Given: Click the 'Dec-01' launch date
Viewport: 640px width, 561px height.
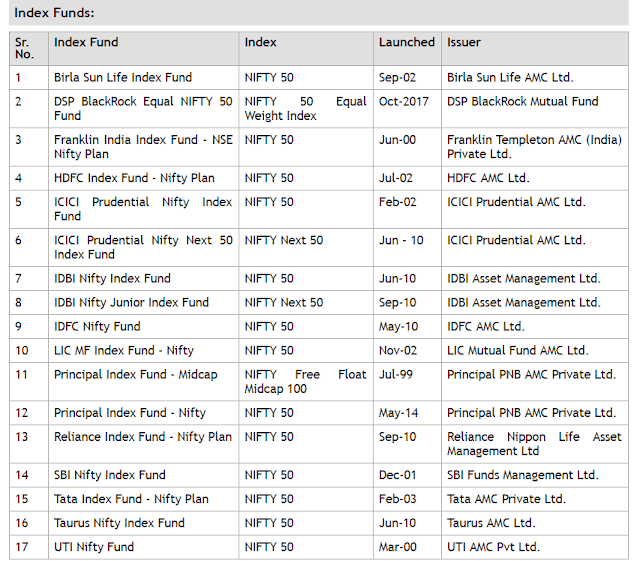Looking at the screenshot, I should pyautogui.click(x=398, y=475).
